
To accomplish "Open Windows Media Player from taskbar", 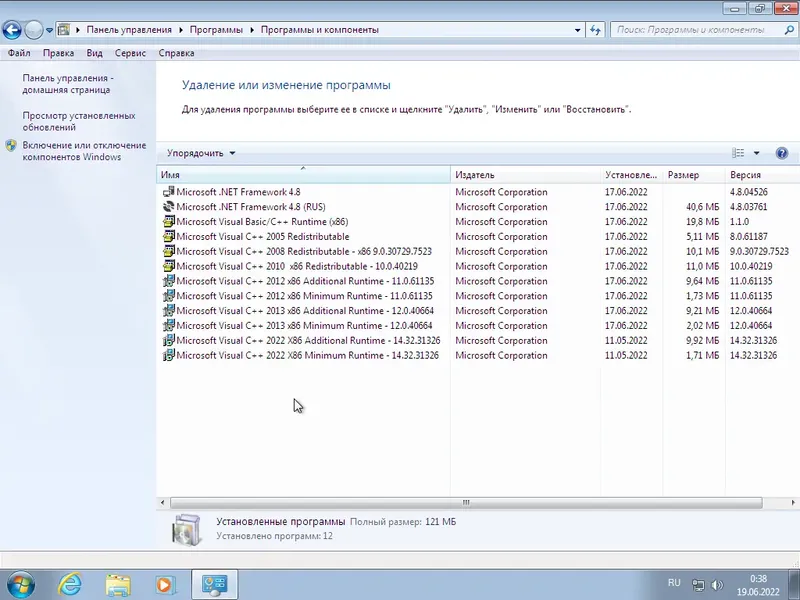I will pyautogui.click(x=165, y=585).
